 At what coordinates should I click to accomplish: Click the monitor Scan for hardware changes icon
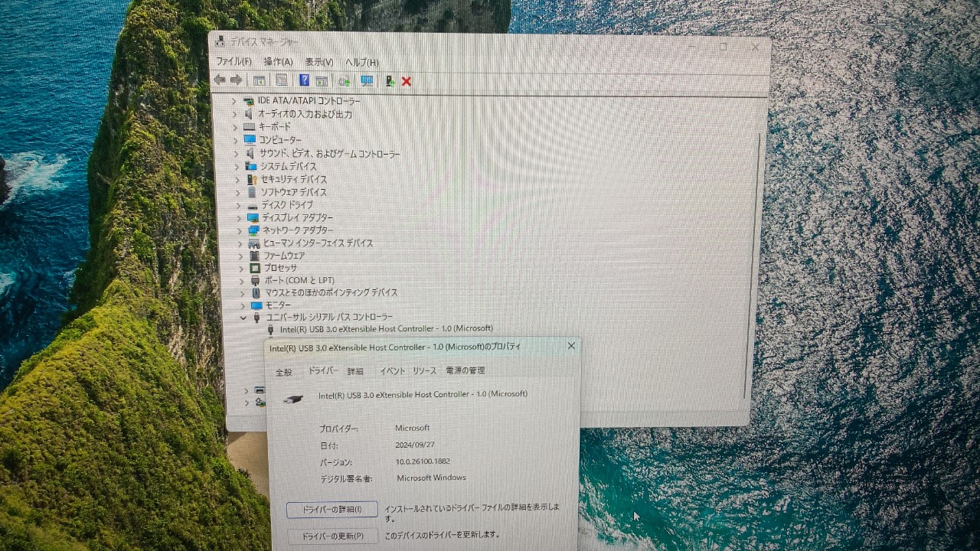367,80
